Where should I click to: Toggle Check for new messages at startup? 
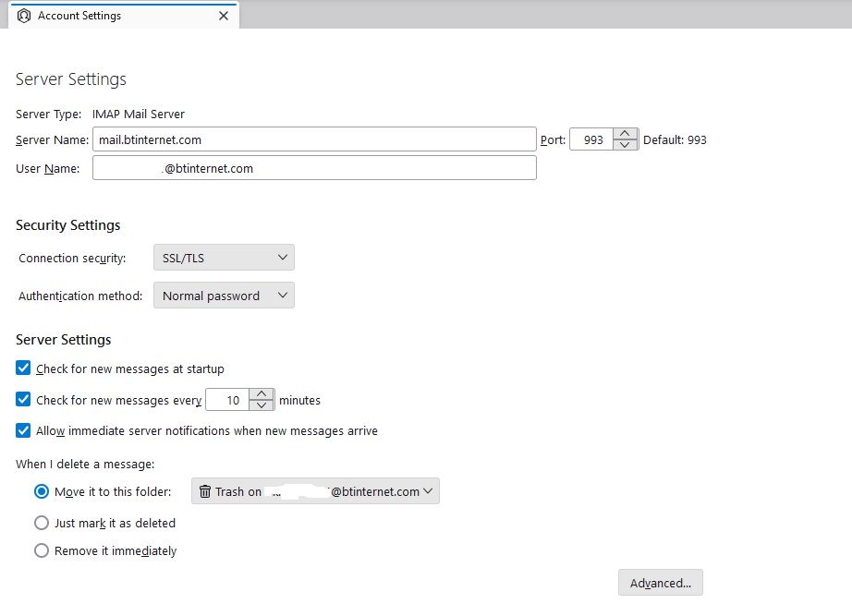pos(24,368)
